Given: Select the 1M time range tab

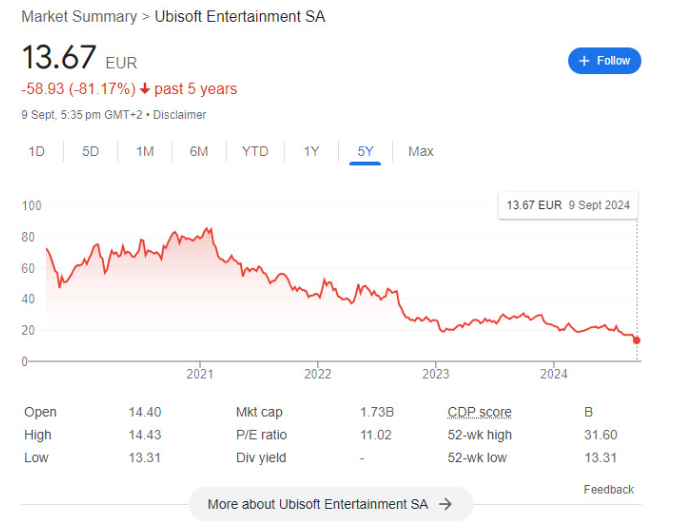Looking at the screenshot, I should tap(145, 151).
